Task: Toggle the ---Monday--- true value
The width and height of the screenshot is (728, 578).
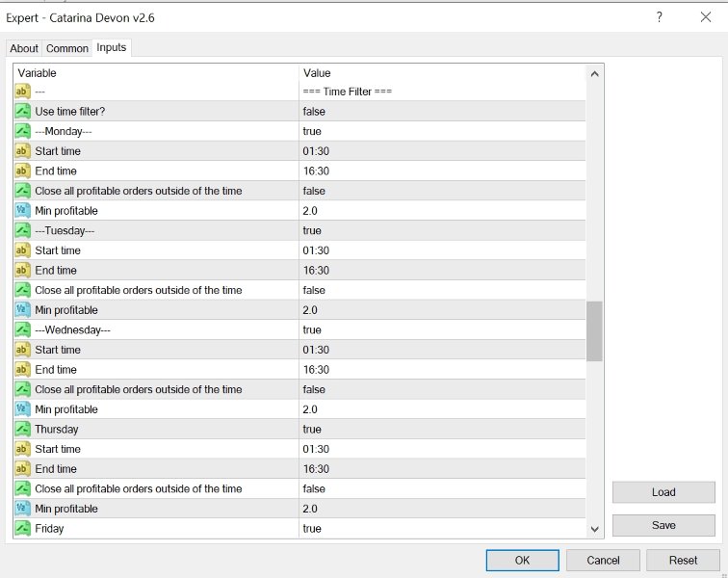Action: point(312,131)
